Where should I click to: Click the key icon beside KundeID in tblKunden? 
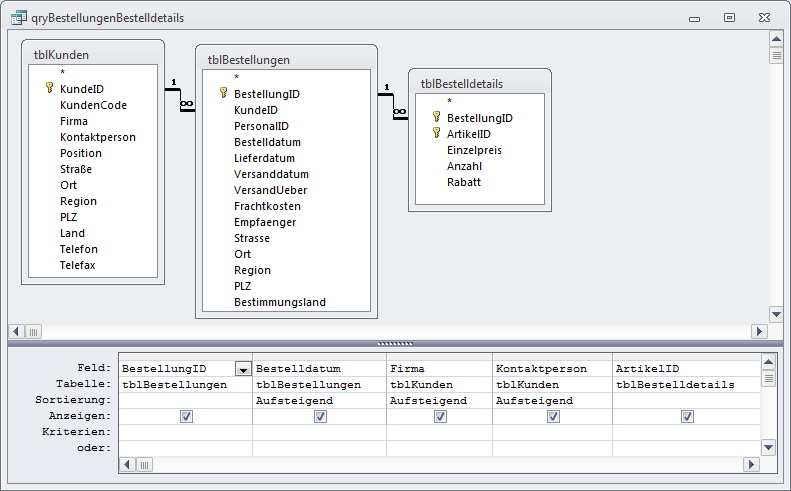[49, 89]
